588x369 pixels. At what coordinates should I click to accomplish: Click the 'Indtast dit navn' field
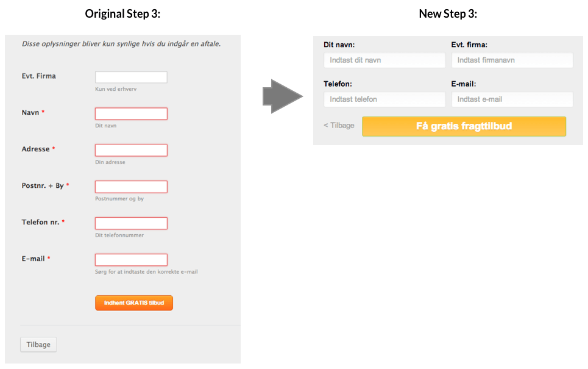[x=384, y=60]
